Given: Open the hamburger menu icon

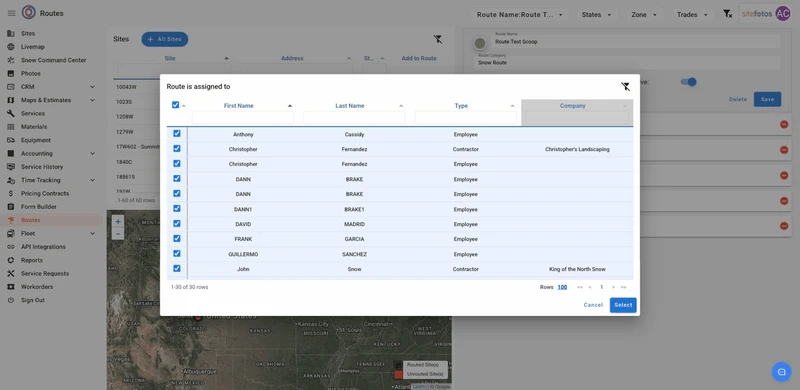Looking at the screenshot, I should click(11, 13).
